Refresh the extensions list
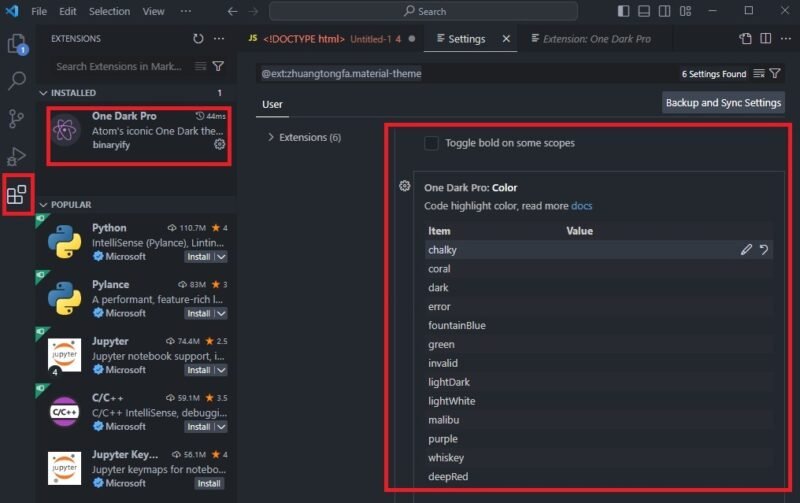The height and width of the screenshot is (503, 800). (x=198, y=39)
